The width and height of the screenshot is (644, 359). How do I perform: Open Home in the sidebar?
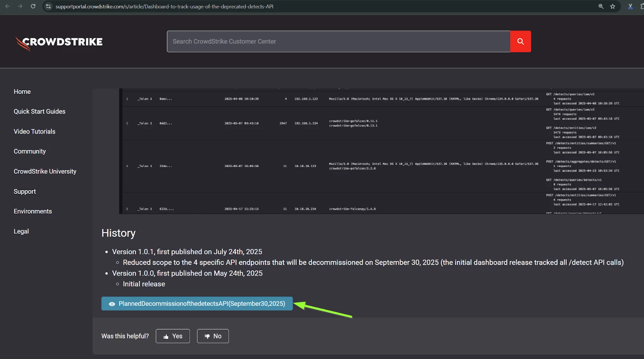tap(22, 92)
